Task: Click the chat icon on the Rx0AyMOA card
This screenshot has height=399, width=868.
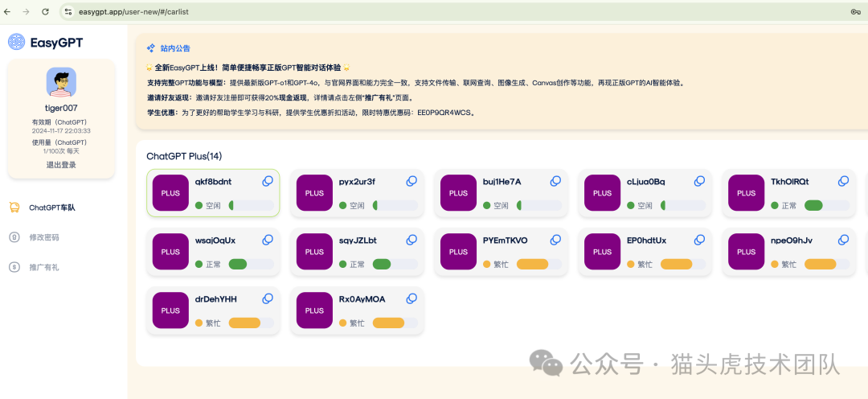Action: (411, 298)
